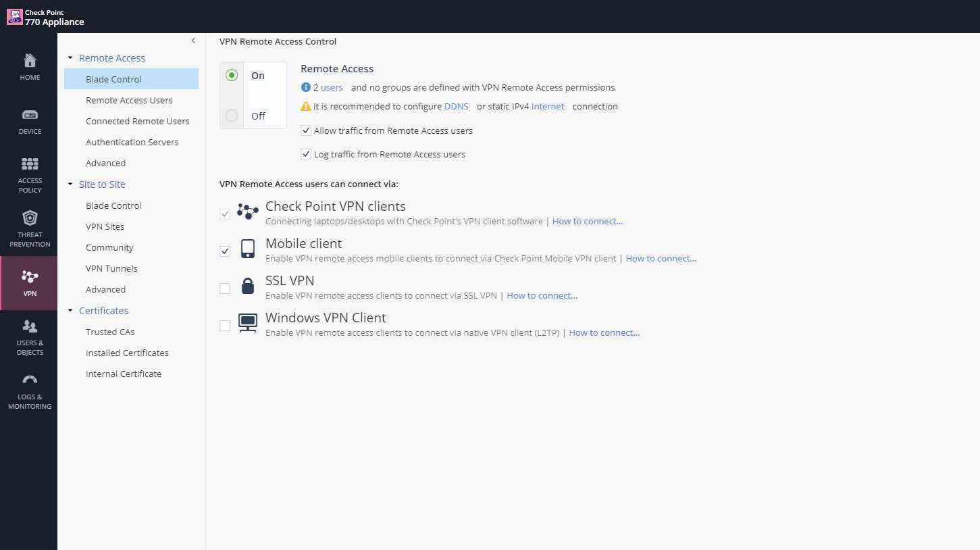Open How to connect for Mobile client
The width and height of the screenshot is (980, 550).
pos(661,258)
